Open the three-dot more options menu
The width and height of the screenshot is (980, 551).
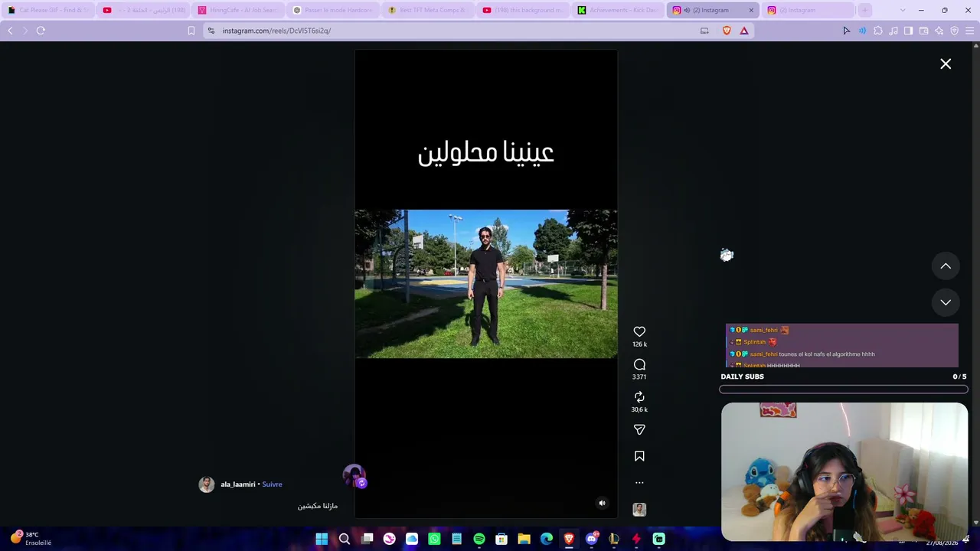(x=639, y=483)
